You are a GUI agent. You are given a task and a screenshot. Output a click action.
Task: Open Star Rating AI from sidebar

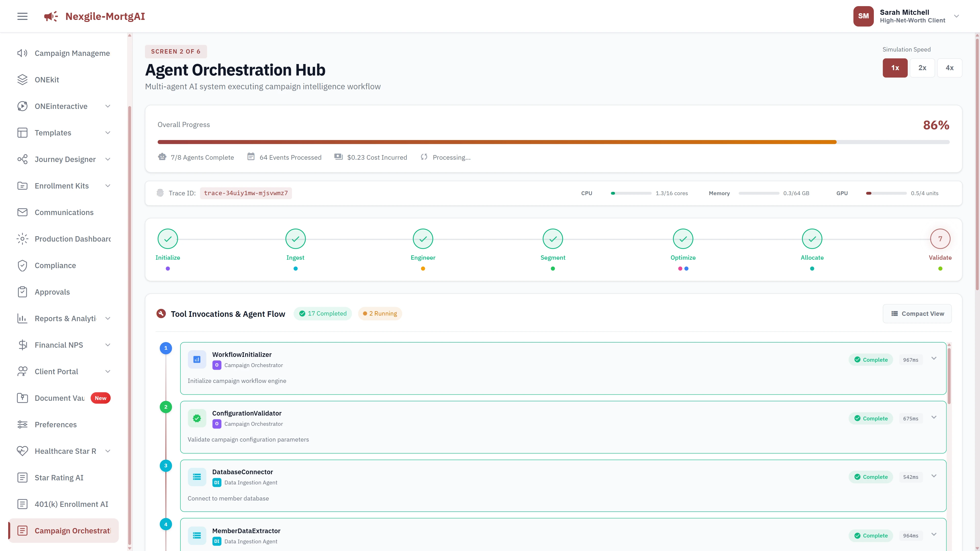(x=59, y=477)
